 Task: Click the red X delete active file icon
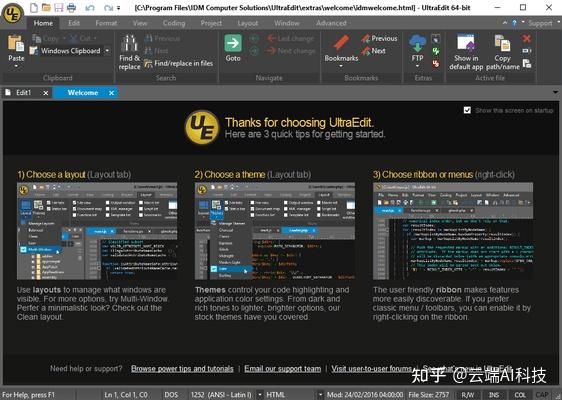point(527,38)
